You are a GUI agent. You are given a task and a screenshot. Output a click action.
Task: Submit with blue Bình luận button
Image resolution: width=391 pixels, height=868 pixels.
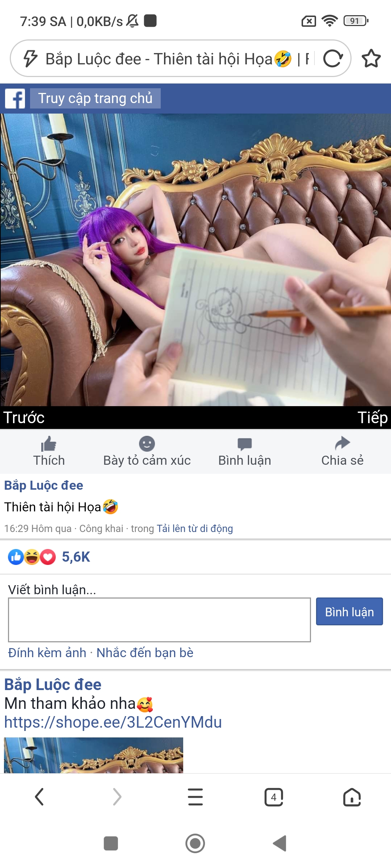click(x=349, y=612)
